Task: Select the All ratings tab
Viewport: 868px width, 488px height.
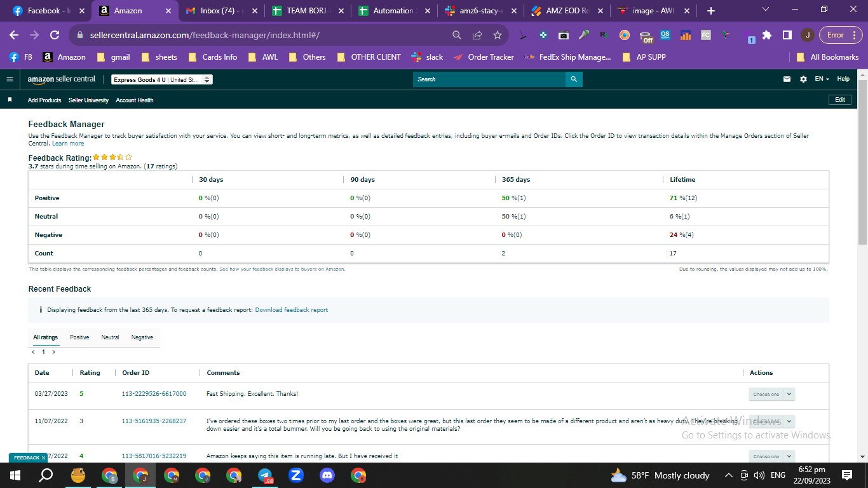Action: [45, 337]
